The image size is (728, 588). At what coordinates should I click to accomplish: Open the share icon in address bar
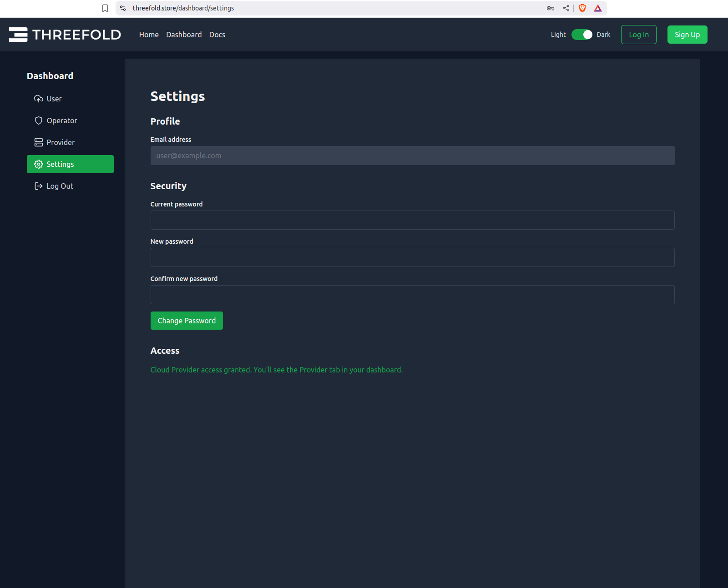[566, 8]
